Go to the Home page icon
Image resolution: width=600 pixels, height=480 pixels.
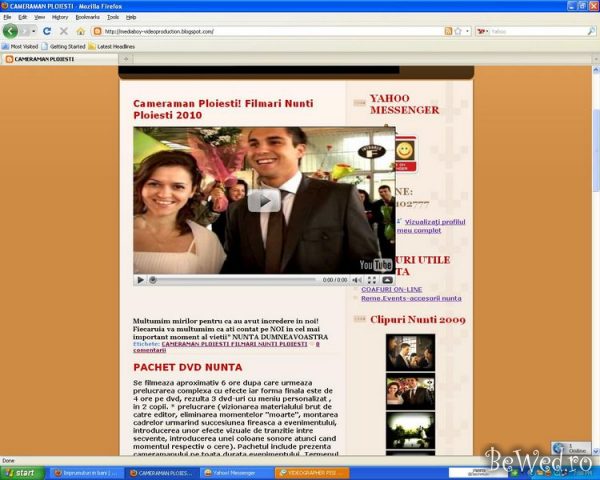pyautogui.click(x=80, y=31)
